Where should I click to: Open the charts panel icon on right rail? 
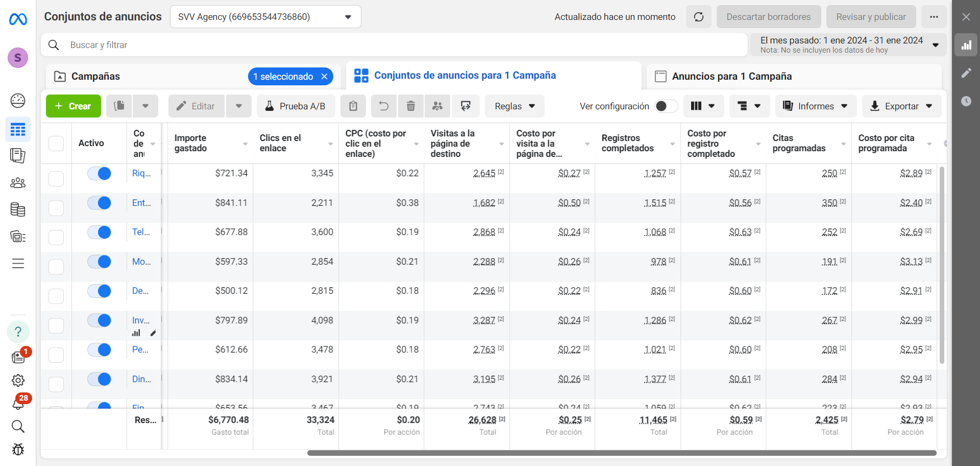[x=966, y=45]
